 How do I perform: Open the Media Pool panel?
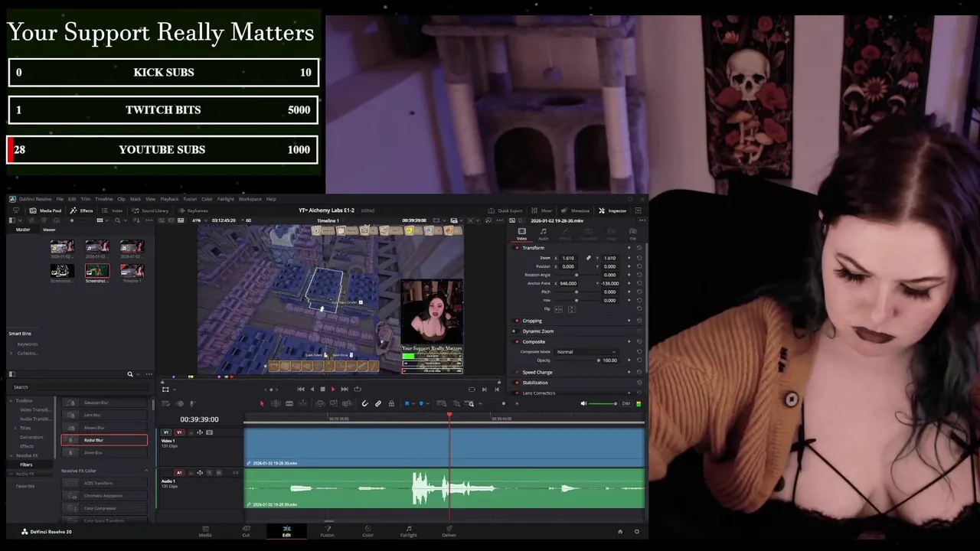pyautogui.click(x=45, y=210)
